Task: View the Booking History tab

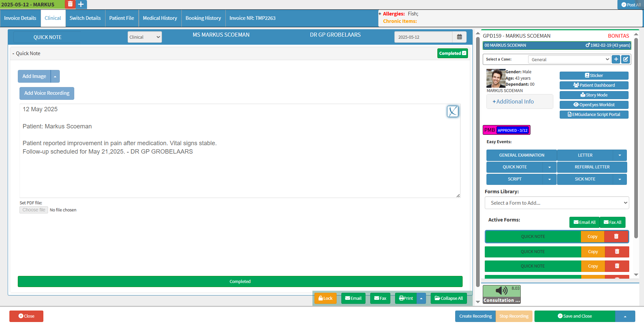Action: [x=203, y=18]
